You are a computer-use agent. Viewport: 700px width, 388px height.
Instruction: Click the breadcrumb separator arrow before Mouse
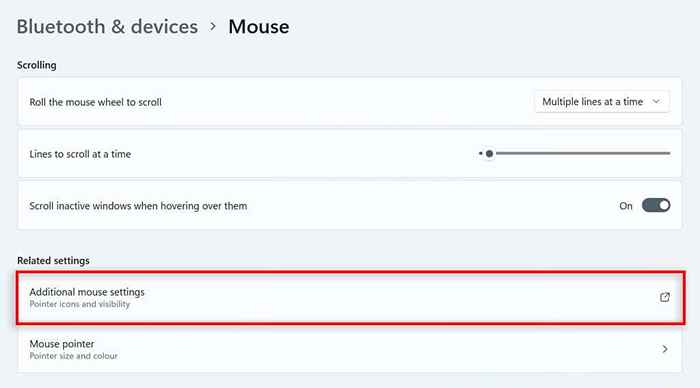pyautogui.click(x=213, y=26)
